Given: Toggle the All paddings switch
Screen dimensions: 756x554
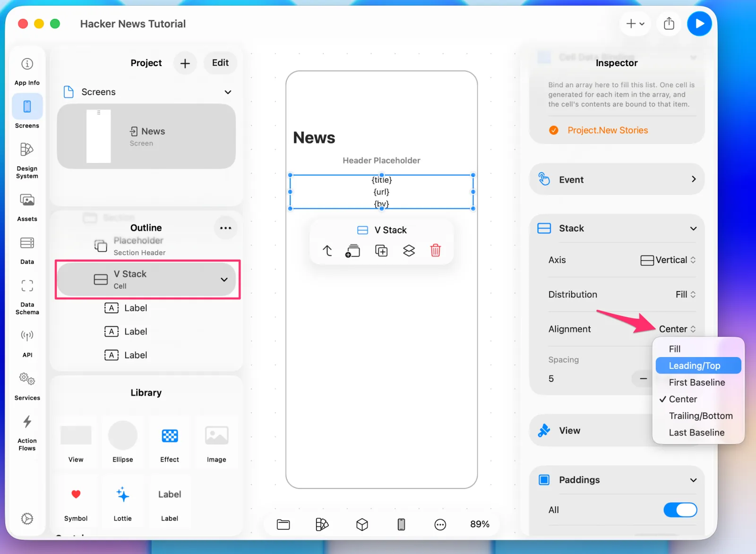Looking at the screenshot, I should click(x=680, y=510).
